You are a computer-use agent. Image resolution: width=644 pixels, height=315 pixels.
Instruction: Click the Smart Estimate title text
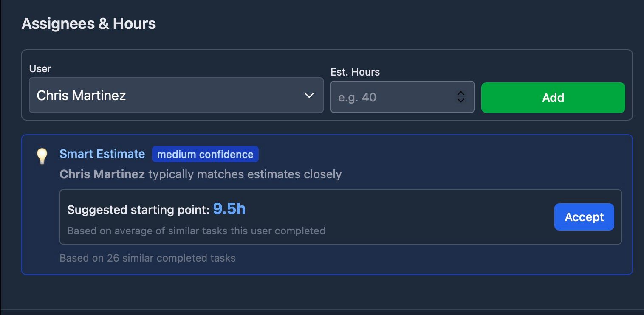coord(102,154)
